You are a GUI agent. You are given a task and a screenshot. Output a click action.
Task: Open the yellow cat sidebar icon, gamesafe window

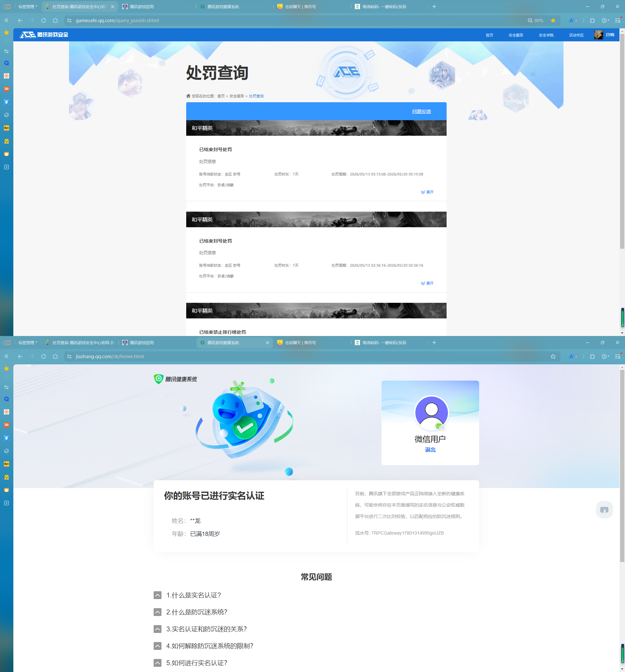[x=7, y=141]
